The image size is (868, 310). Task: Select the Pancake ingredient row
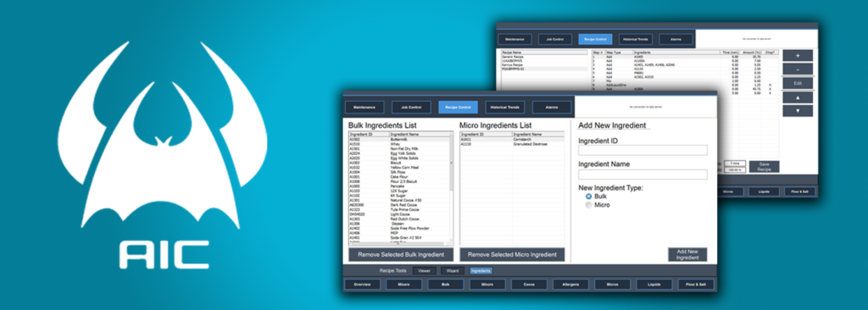point(398,185)
